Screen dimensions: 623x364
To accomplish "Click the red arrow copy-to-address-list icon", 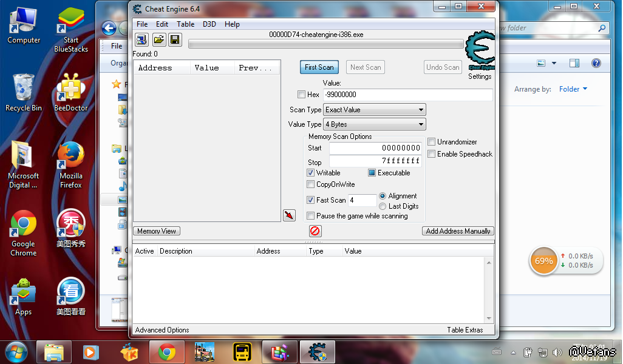I will click(289, 215).
